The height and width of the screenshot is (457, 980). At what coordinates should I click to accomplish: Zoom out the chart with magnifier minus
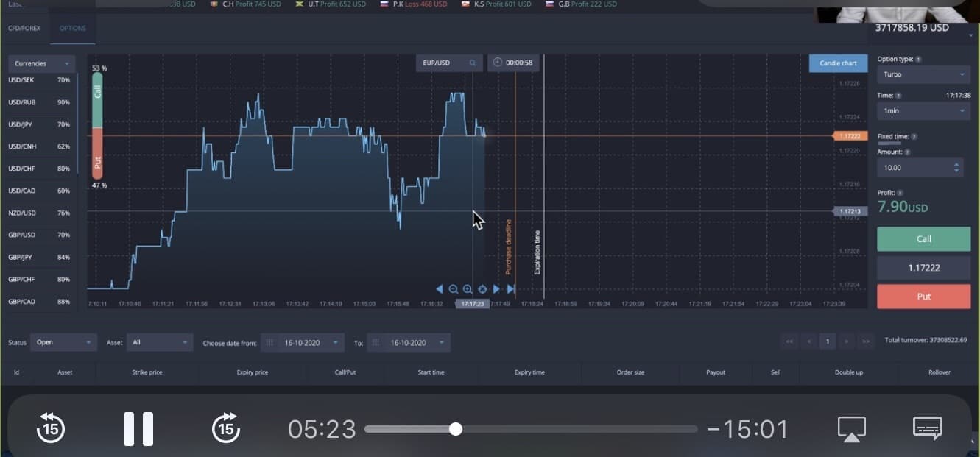tap(454, 289)
